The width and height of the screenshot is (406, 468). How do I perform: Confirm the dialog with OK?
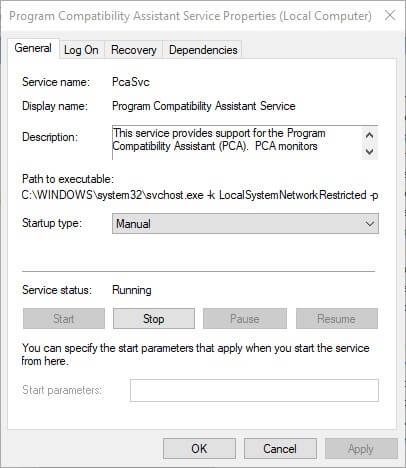pos(199,449)
